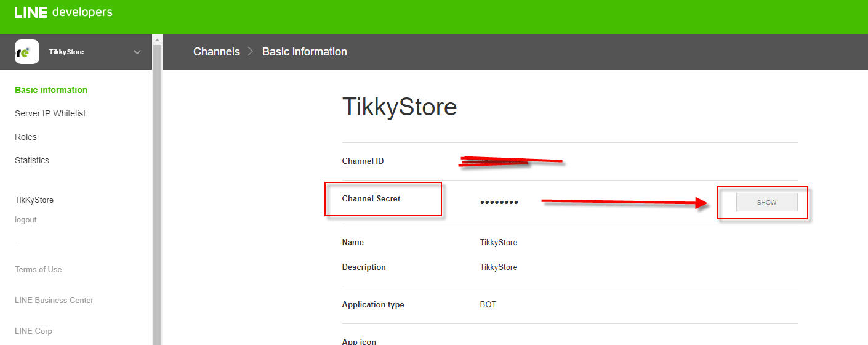Screen dimensions: 868x345
Task: Visit LINE Business Center link
Action: [x=54, y=300]
